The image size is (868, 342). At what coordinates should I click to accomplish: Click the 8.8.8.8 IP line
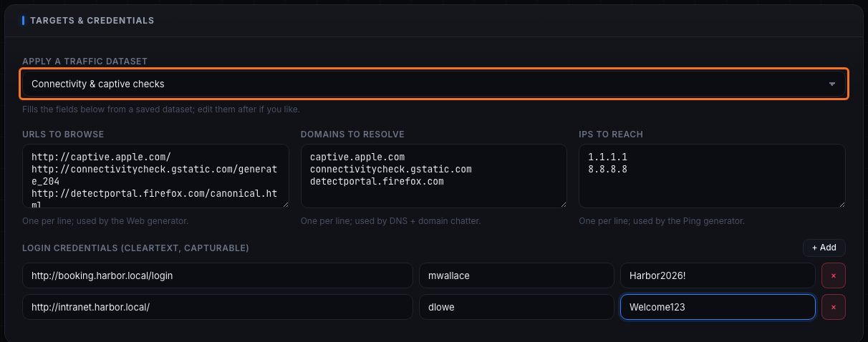tap(609, 169)
